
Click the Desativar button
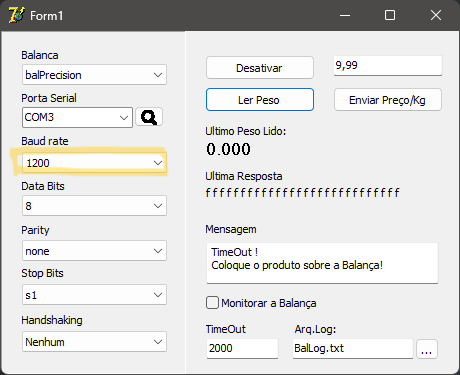(260, 68)
